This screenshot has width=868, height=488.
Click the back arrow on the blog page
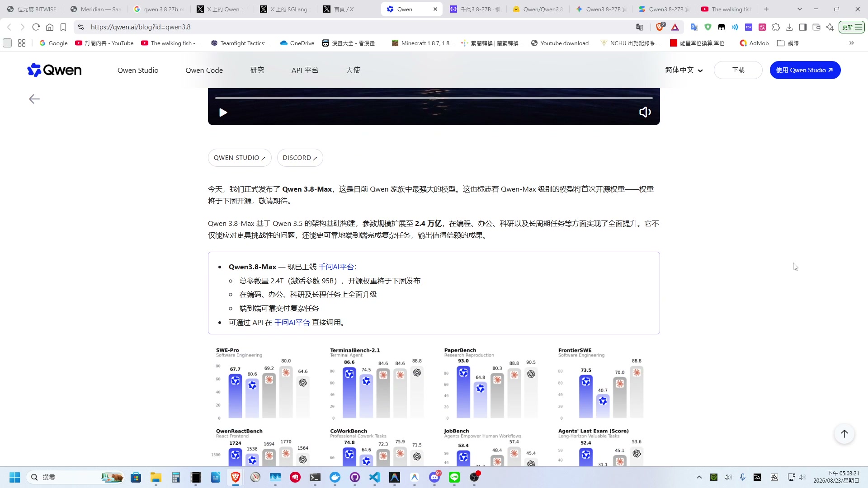[34, 99]
